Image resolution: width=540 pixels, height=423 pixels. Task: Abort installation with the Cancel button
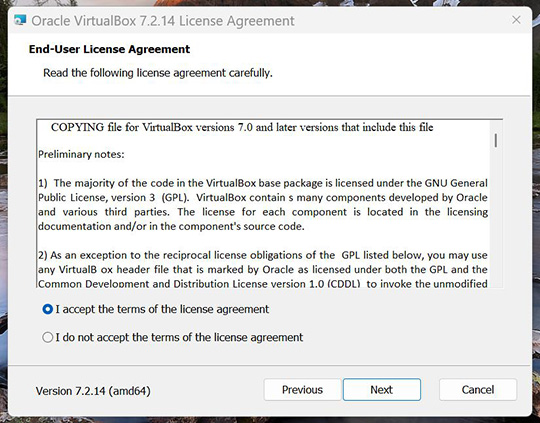pyautogui.click(x=478, y=390)
